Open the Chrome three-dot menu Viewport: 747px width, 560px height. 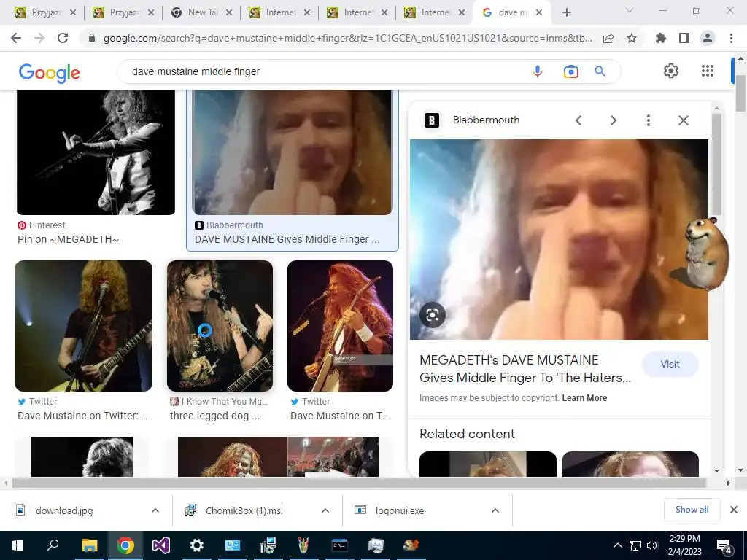tap(731, 38)
